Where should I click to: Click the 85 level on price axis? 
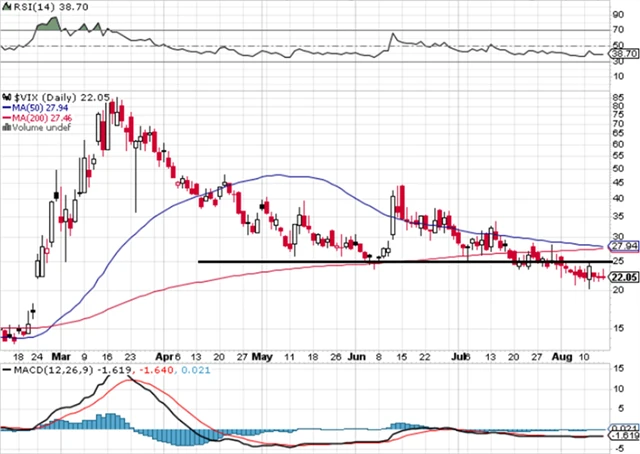[620, 97]
